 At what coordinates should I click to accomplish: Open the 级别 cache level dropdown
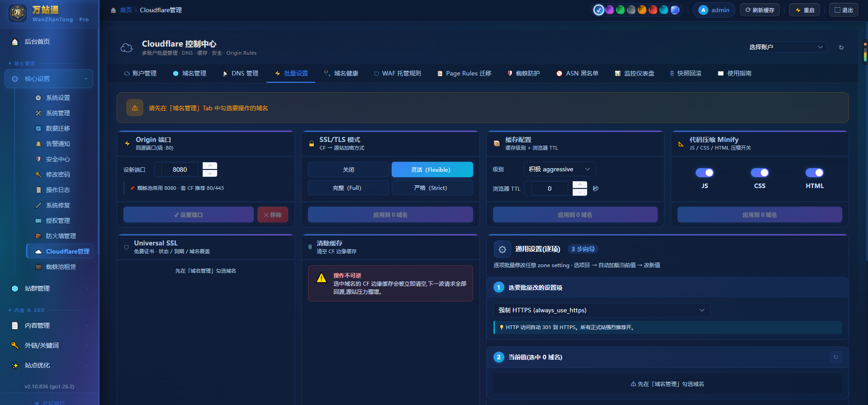(560, 169)
